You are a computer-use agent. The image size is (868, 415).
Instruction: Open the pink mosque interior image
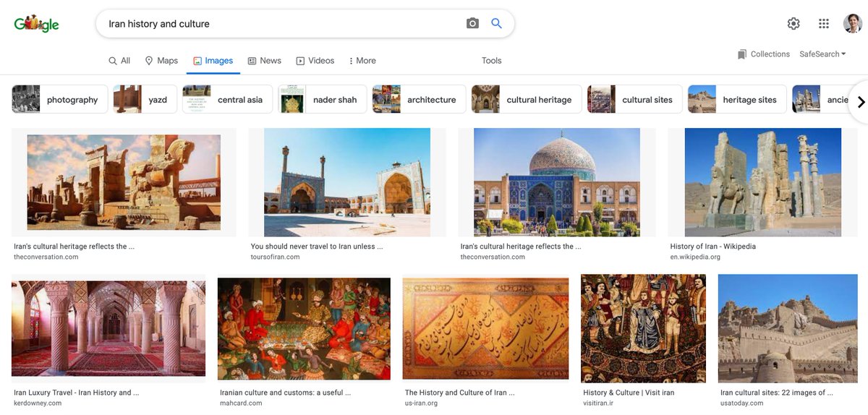pyautogui.click(x=109, y=329)
